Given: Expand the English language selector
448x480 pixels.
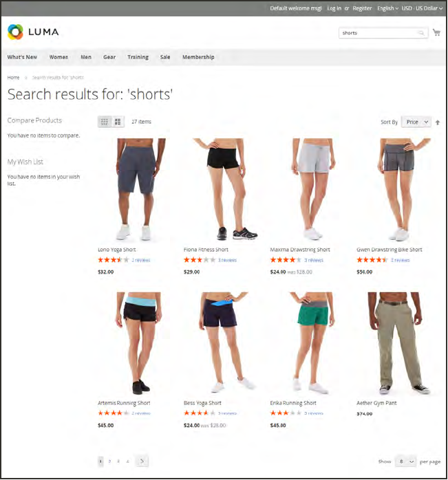Looking at the screenshot, I should (x=387, y=8).
